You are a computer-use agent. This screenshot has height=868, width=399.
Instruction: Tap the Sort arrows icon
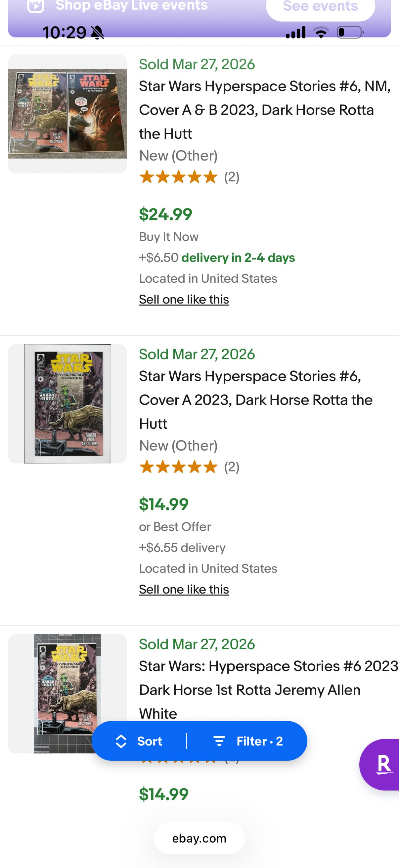(x=121, y=741)
